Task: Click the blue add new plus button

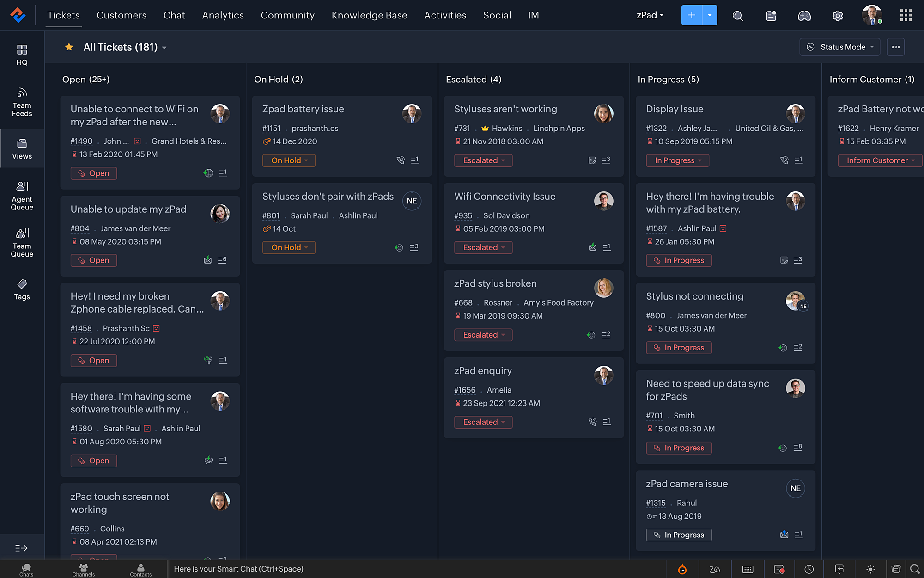Action: [692, 15]
